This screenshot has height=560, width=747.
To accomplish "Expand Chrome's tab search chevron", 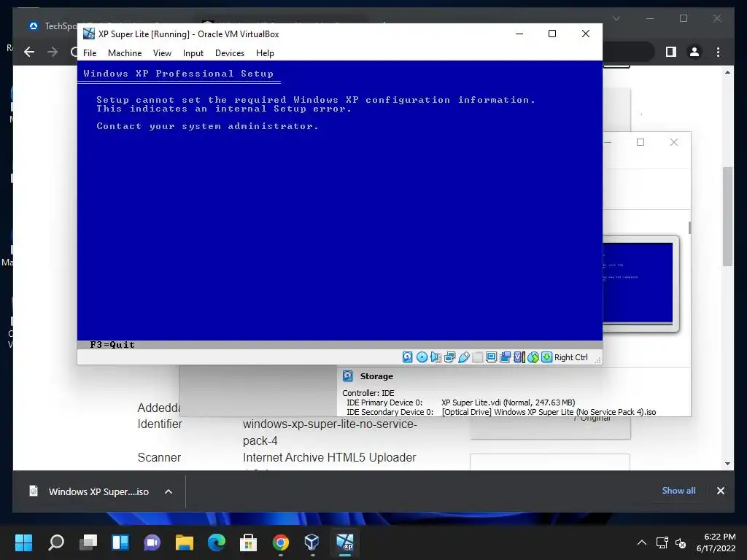I will coord(616,18).
